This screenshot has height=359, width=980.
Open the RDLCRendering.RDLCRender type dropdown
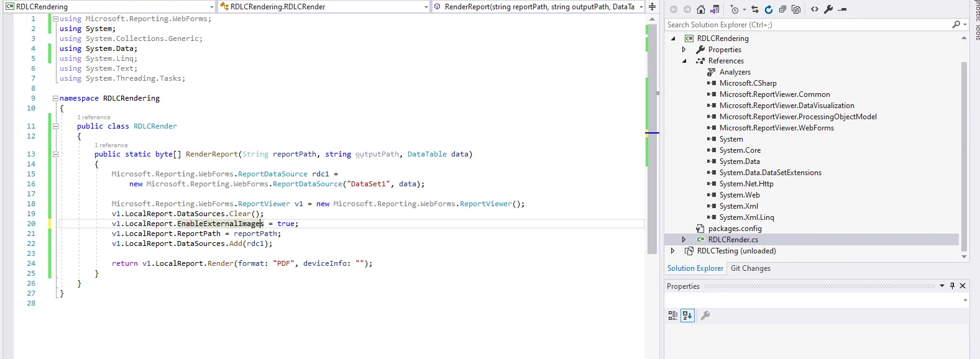click(426, 7)
